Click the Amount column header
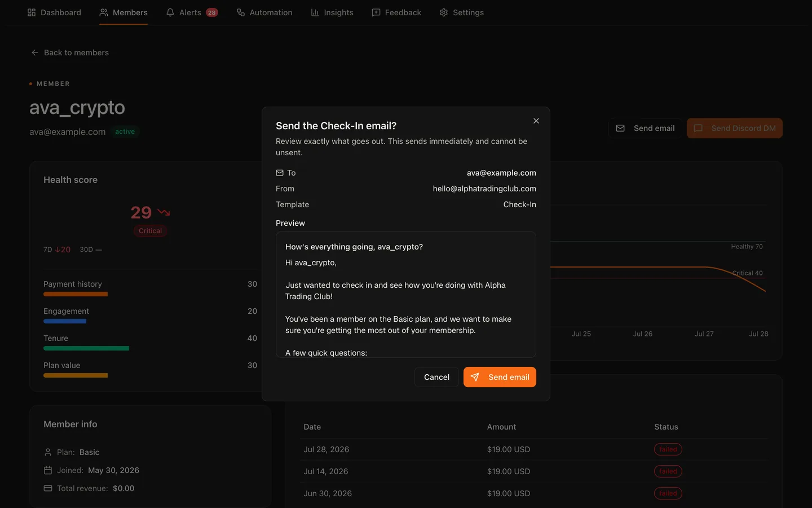The height and width of the screenshot is (508, 812). [x=502, y=427]
